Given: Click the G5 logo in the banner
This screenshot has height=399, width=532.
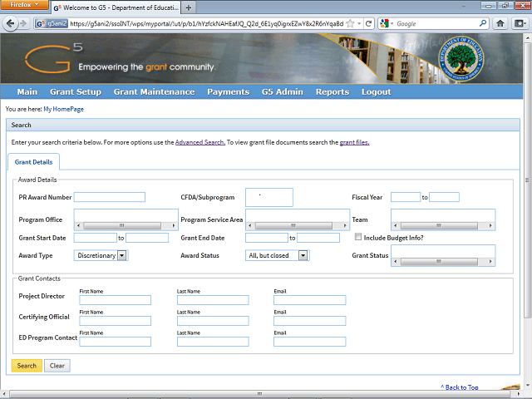Looking at the screenshot, I should click(x=53, y=57).
